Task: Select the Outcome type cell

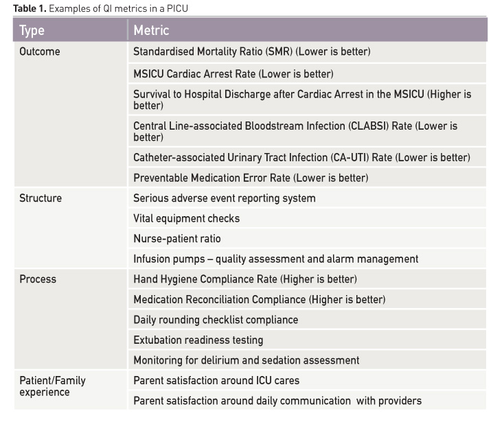Action: tap(40, 51)
